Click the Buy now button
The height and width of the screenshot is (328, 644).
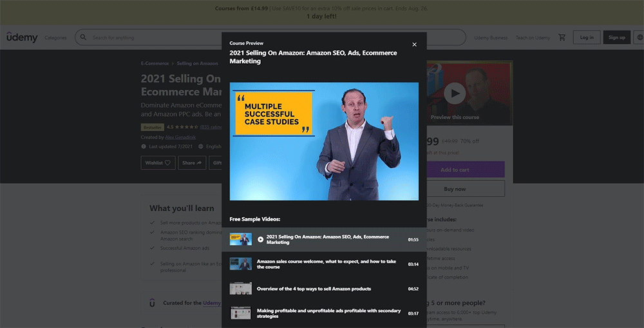point(464,189)
